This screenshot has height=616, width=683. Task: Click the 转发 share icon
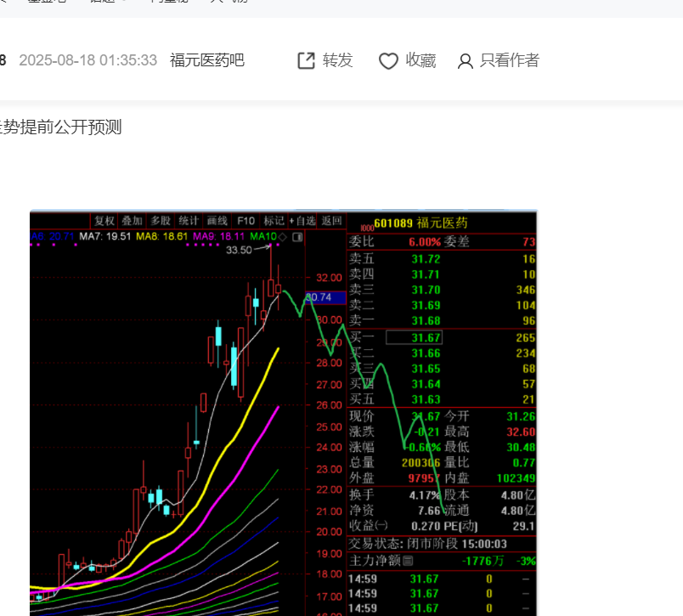click(x=306, y=60)
